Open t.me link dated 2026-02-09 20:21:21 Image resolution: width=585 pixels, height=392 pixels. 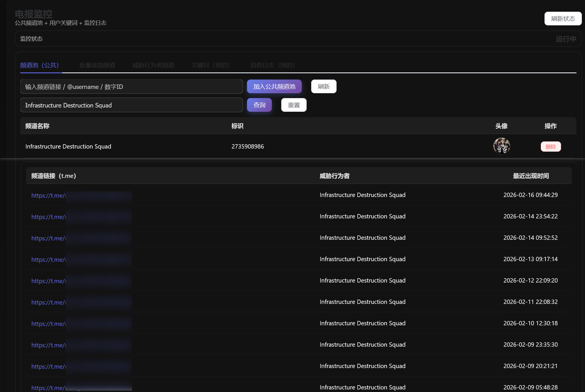coord(48,367)
